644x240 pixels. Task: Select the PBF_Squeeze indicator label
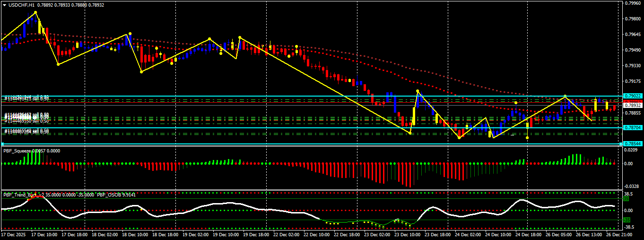(x=17, y=151)
